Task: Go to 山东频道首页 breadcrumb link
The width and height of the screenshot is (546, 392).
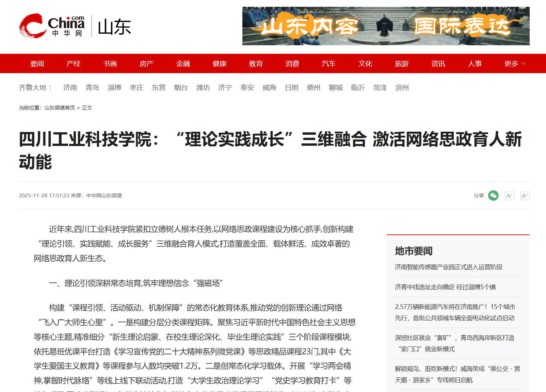Action: pos(60,108)
